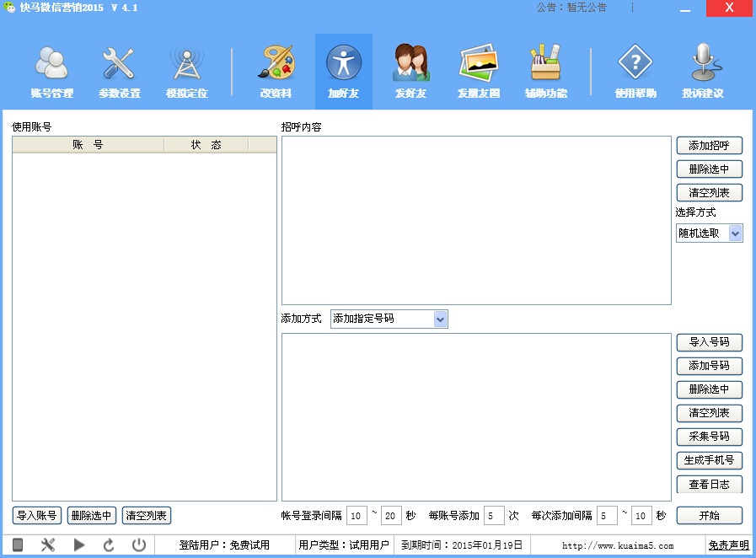The image size is (756, 558).
Task: Click the 公告：暂无公告 notice text
Action: pyautogui.click(x=571, y=8)
